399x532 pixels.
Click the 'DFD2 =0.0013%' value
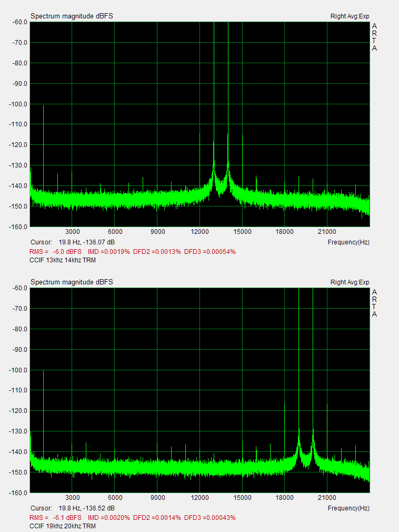tap(157, 252)
